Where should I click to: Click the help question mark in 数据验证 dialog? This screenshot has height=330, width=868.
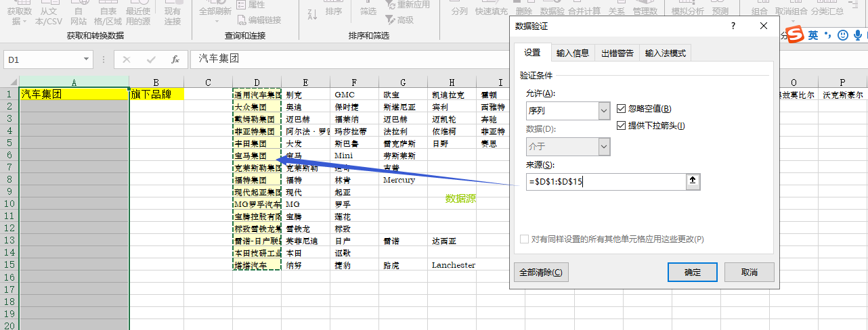point(733,26)
